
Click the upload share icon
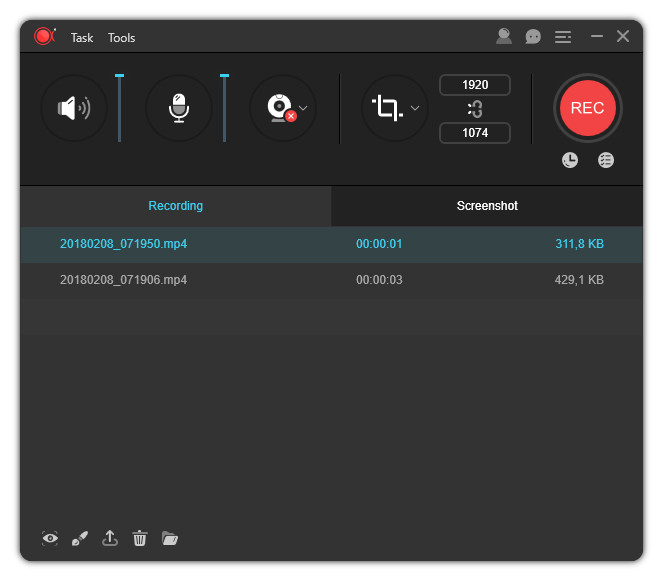click(x=110, y=538)
